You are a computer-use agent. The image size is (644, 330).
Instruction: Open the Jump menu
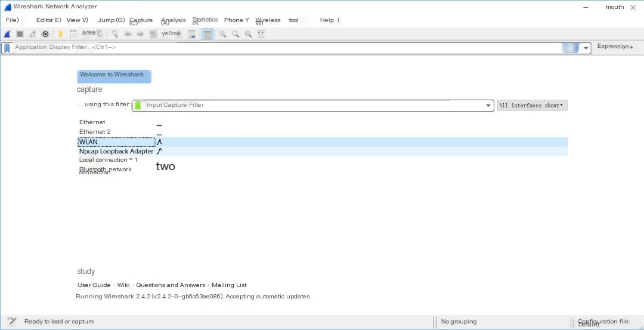point(112,20)
